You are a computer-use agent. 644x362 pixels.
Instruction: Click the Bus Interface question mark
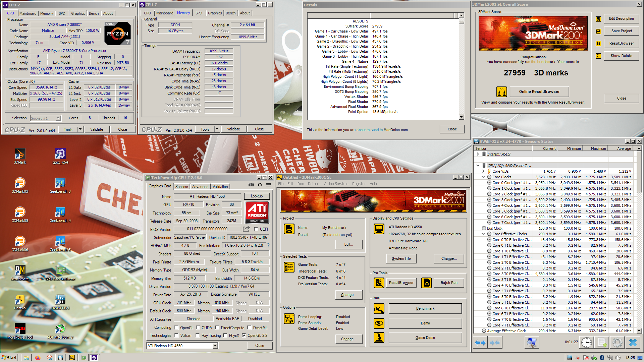pos(268,245)
